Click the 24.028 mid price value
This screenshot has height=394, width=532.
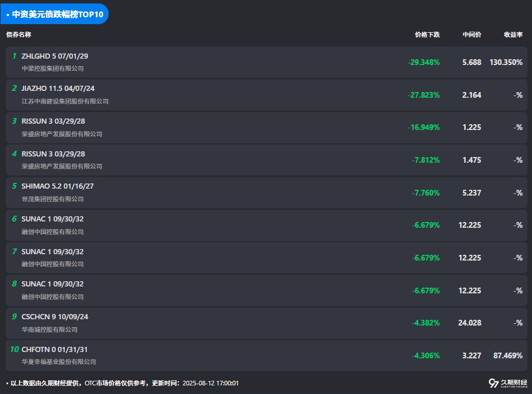(469, 323)
